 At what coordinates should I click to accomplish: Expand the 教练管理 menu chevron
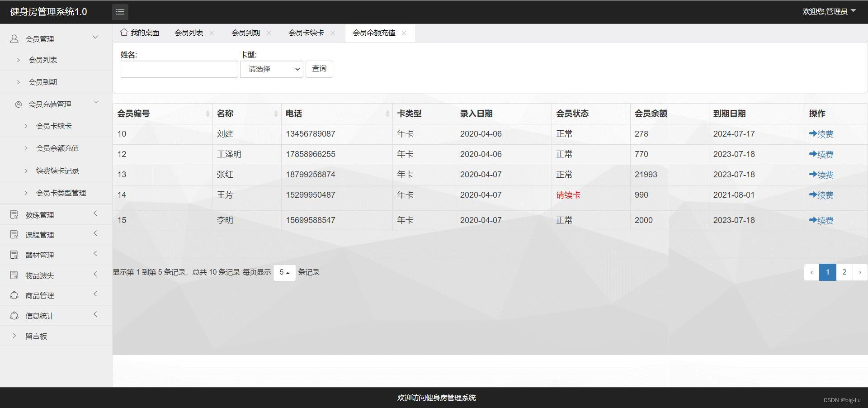click(x=95, y=213)
